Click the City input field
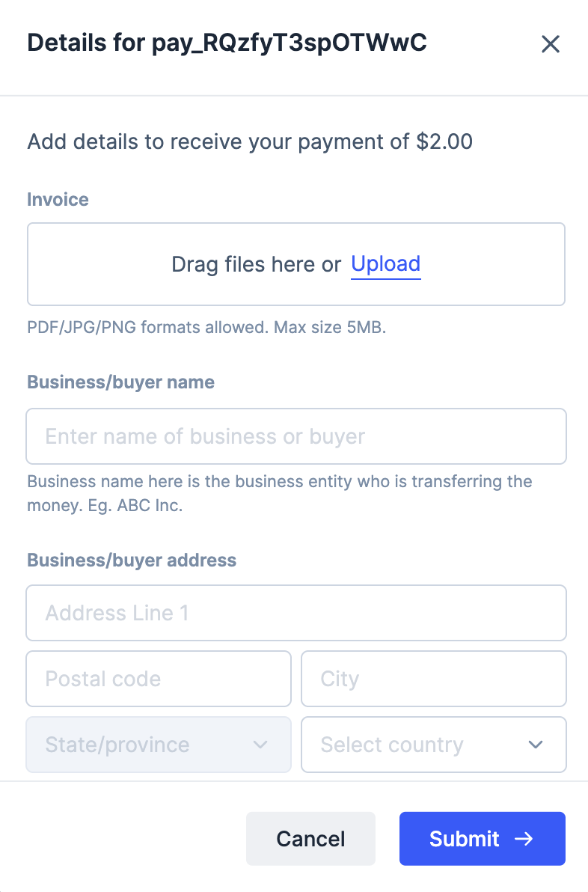588x892 pixels. click(434, 679)
